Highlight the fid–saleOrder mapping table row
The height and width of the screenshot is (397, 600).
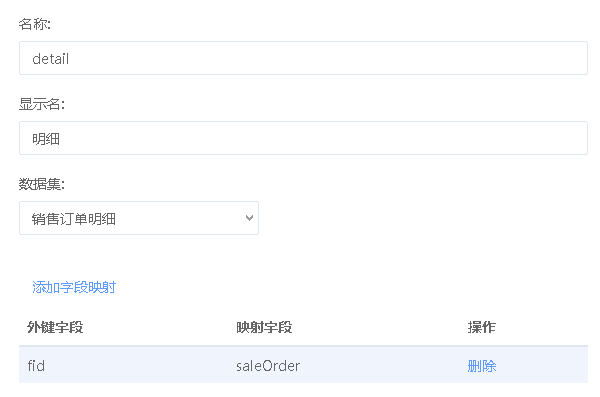[x=303, y=365]
